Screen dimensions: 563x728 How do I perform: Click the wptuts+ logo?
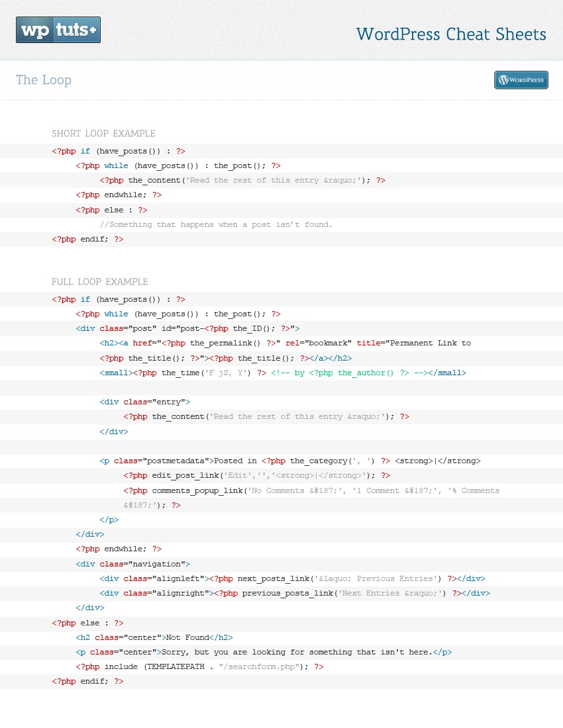pos(58,30)
